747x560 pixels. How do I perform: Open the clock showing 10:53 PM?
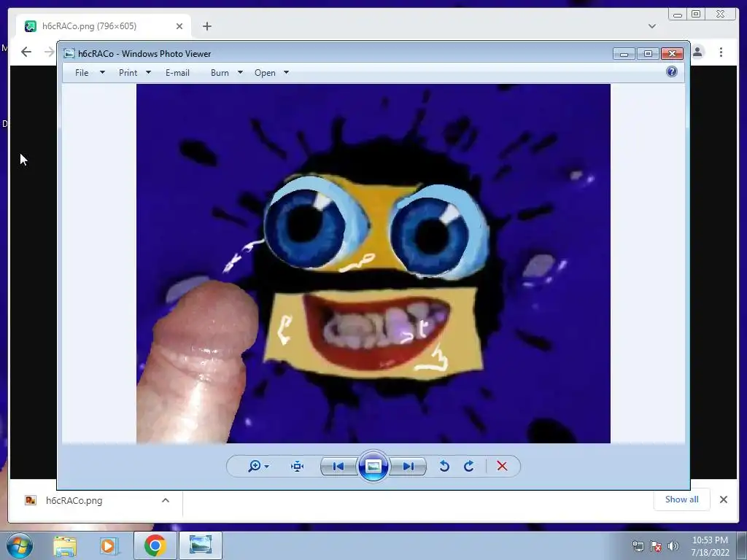(710, 546)
